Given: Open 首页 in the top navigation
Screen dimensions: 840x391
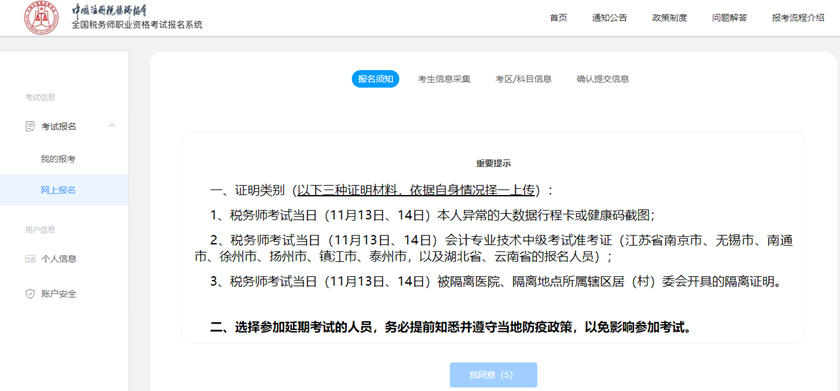Looking at the screenshot, I should [558, 18].
